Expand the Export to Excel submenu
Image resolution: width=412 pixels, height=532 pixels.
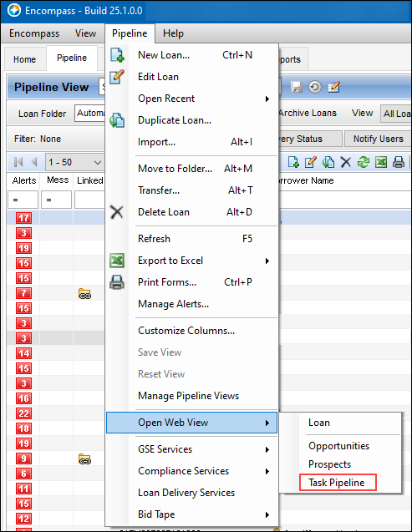[x=267, y=261]
